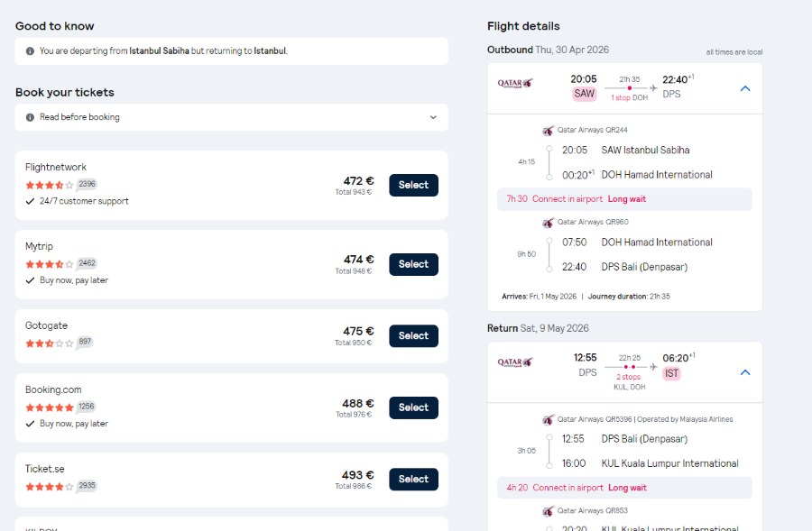Screen dimensions: 812x531
Task: Collapse the return flight details chevron
Action: (x=745, y=372)
